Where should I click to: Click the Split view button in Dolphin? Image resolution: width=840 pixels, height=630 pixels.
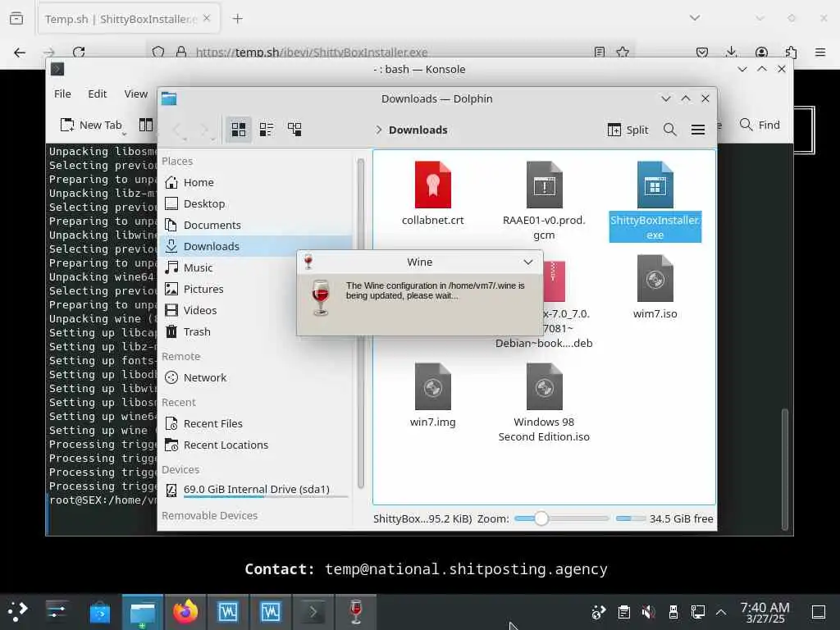click(x=628, y=130)
